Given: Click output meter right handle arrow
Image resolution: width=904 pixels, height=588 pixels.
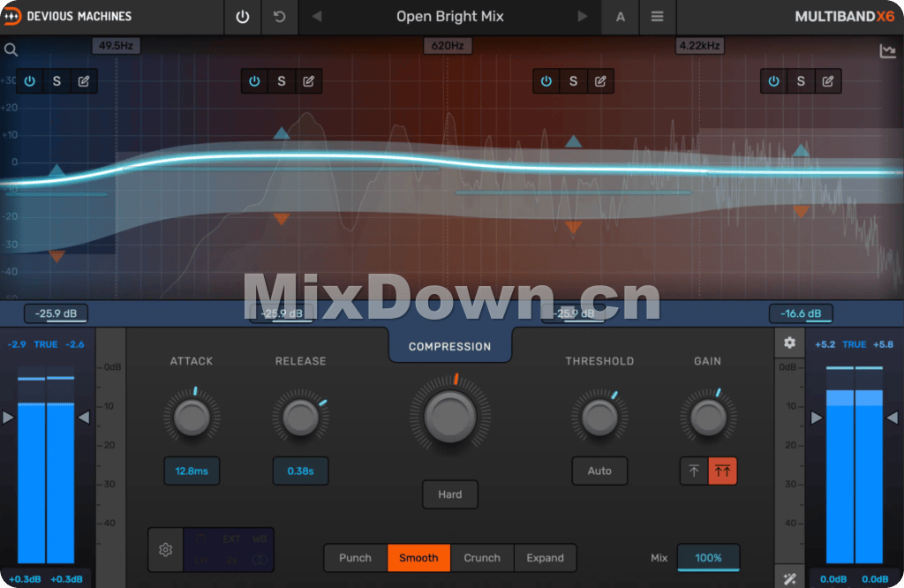Looking at the screenshot, I should click(x=893, y=418).
